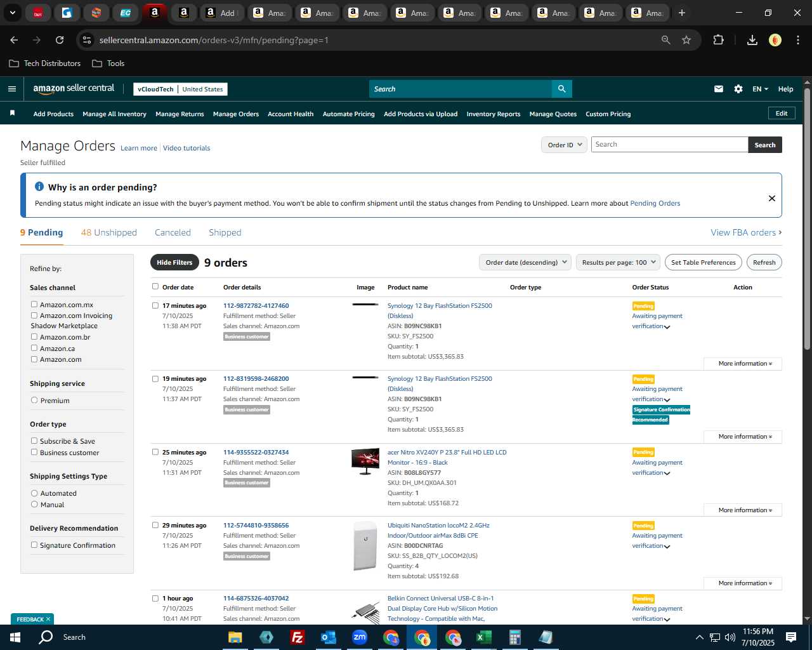
Task: Open FileZilla from the taskbar
Action: point(297,637)
